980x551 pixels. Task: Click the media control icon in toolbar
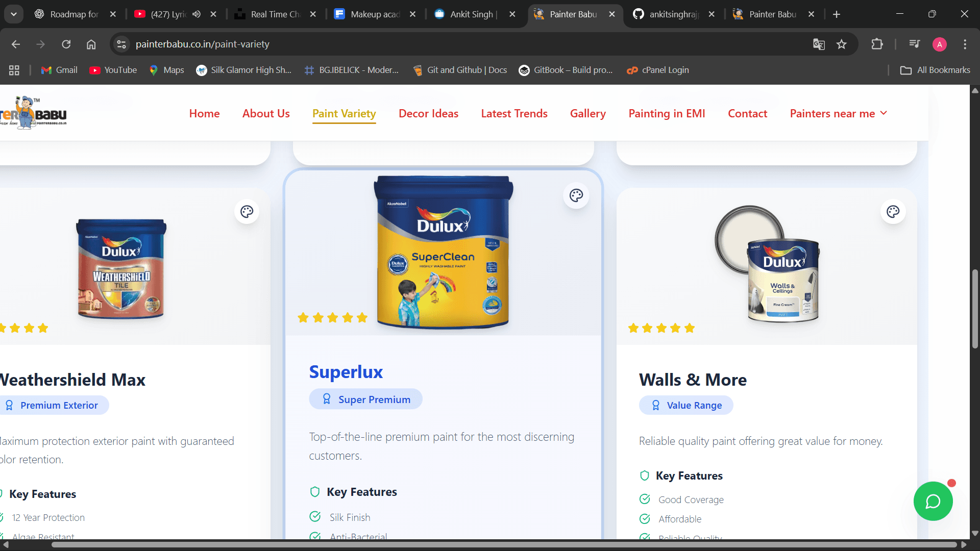pos(914,44)
